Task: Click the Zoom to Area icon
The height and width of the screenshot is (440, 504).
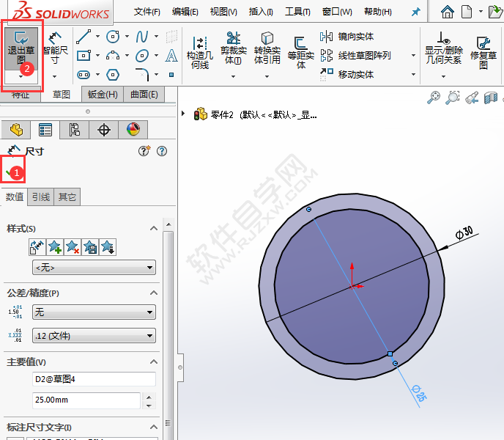Action: pyautogui.click(x=453, y=98)
